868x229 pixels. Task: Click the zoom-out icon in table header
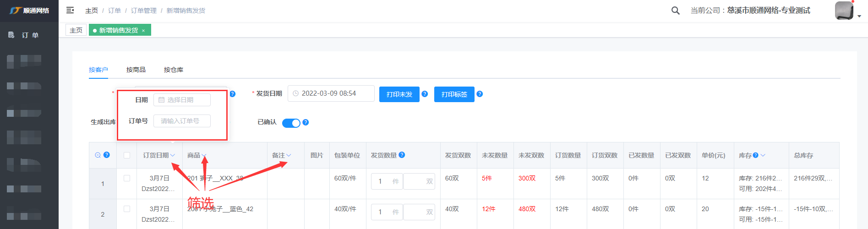pos(98,155)
